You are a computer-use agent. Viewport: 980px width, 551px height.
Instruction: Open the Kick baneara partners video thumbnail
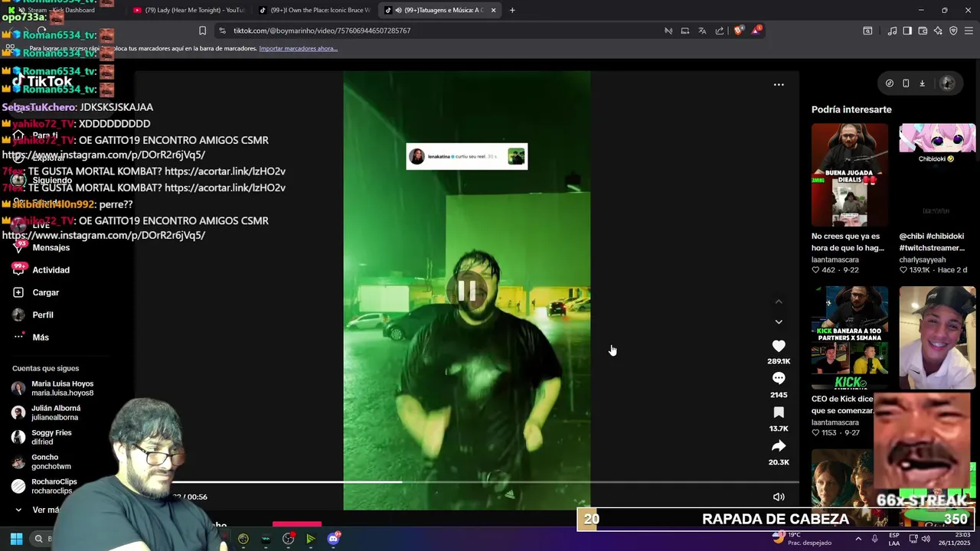pyautogui.click(x=850, y=337)
